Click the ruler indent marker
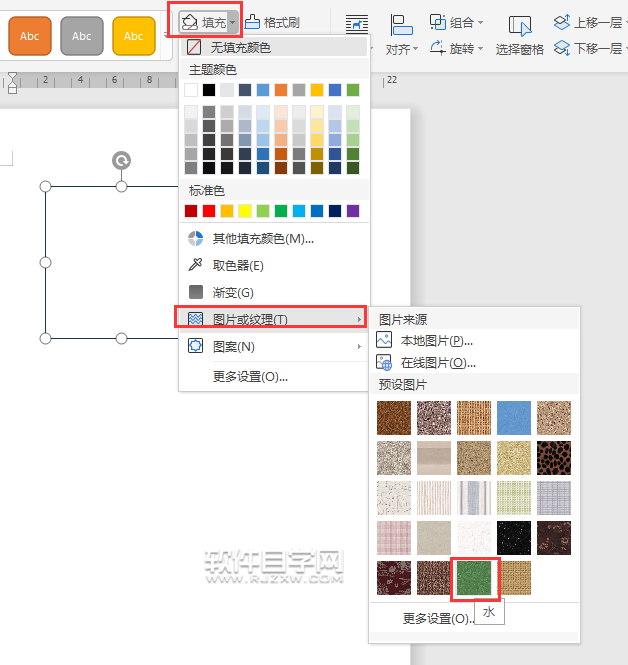 pos(12,82)
